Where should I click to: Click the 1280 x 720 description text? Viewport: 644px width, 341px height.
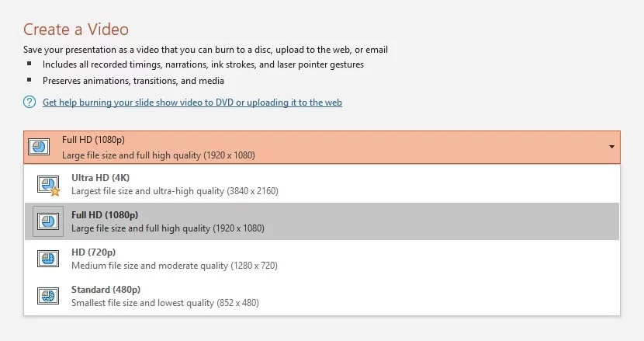[174, 266]
